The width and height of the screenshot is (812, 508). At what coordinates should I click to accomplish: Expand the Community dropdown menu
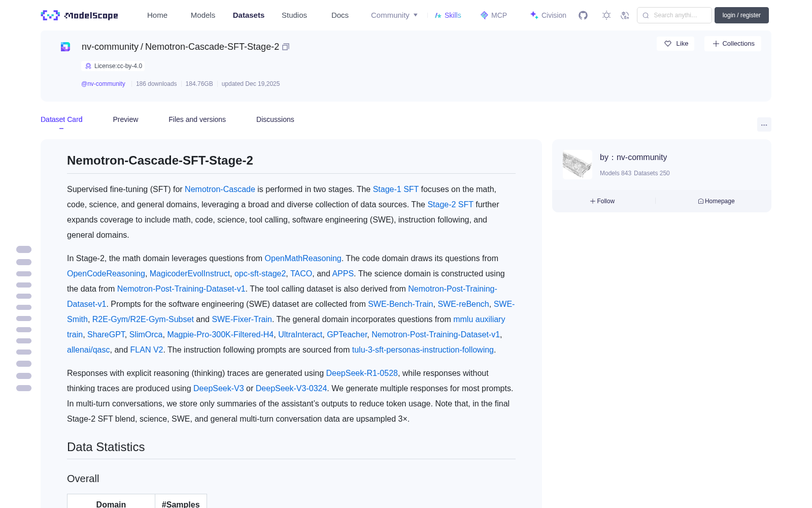click(394, 15)
